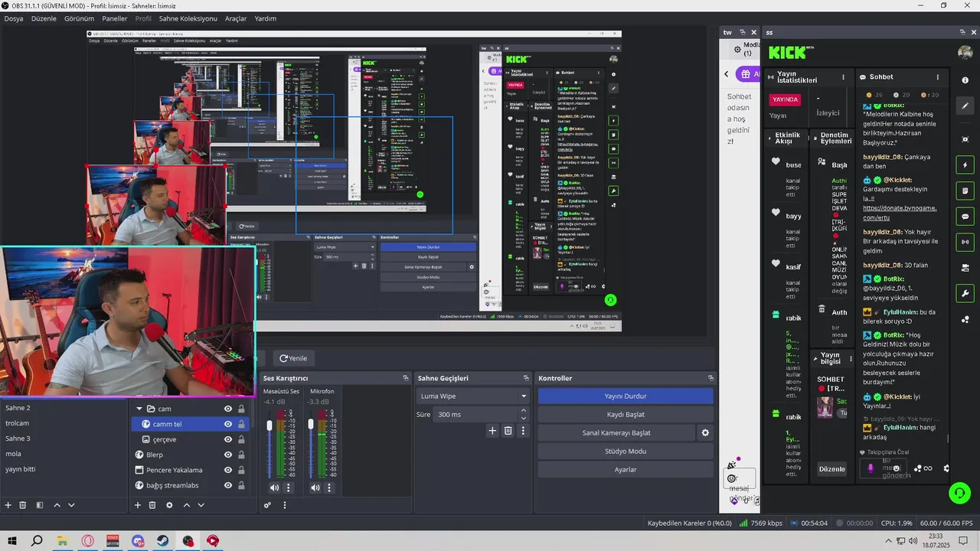Open virtual camera settings gear

(705, 432)
